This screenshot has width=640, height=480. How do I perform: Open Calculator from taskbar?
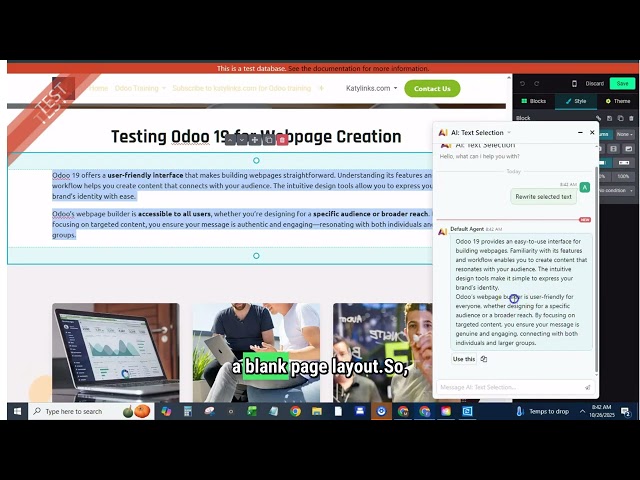188,411
